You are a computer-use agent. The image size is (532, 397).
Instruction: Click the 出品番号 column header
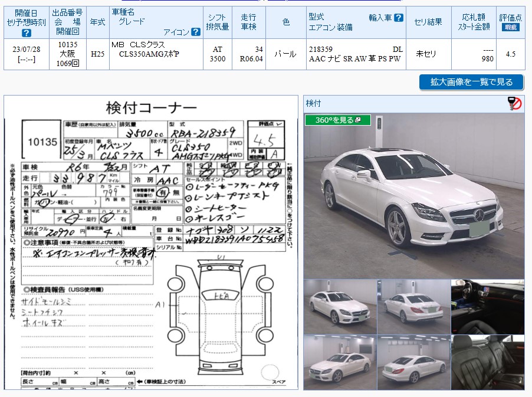click(x=68, y=22)
